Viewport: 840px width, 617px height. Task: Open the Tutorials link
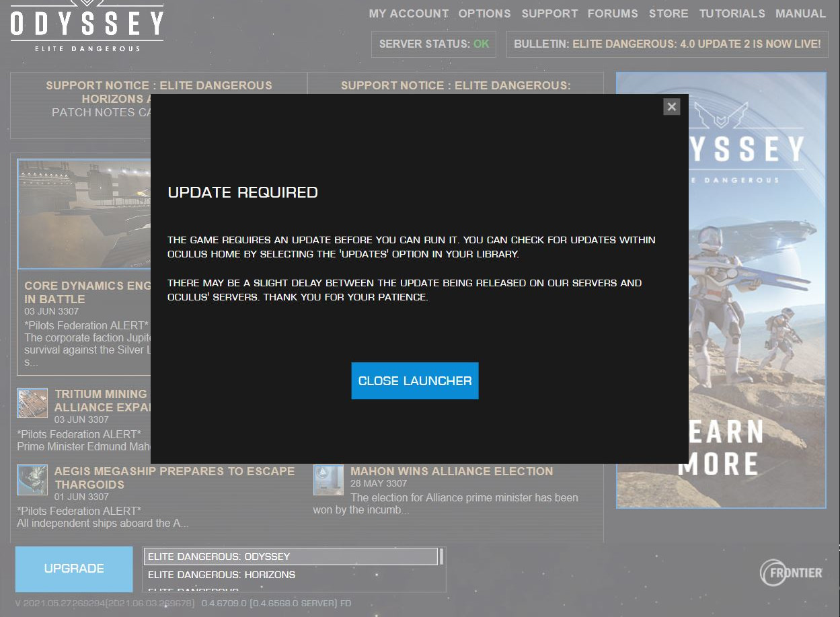coord(732,13)
